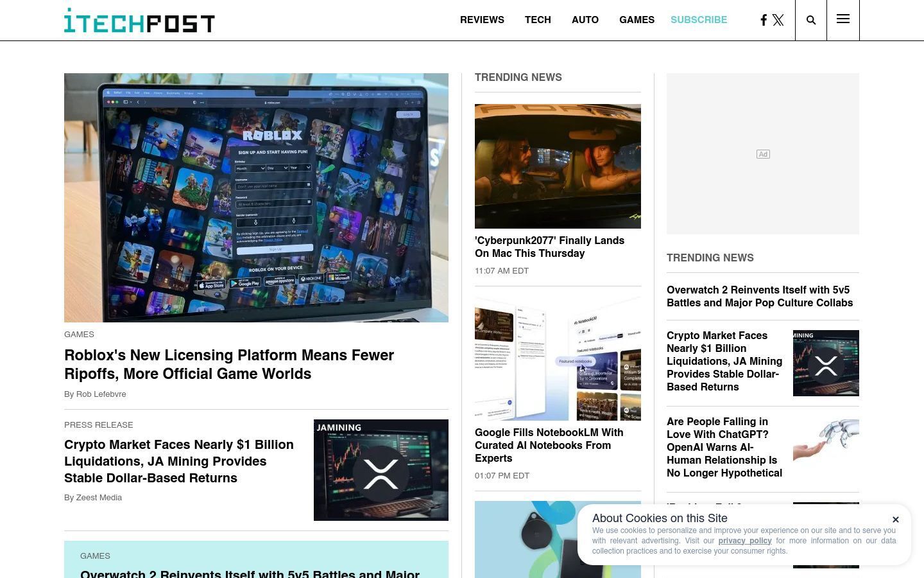Open the Crypto Market headline in main column
This screenshot has height=578, width=924.
click(x=179, y=461)
